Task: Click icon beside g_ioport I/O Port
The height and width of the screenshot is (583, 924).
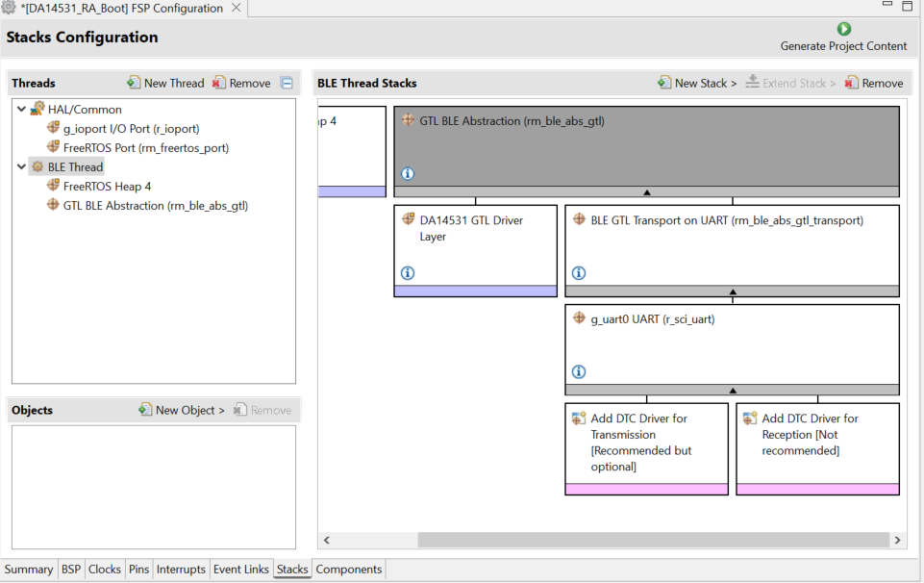Action: 53,127
